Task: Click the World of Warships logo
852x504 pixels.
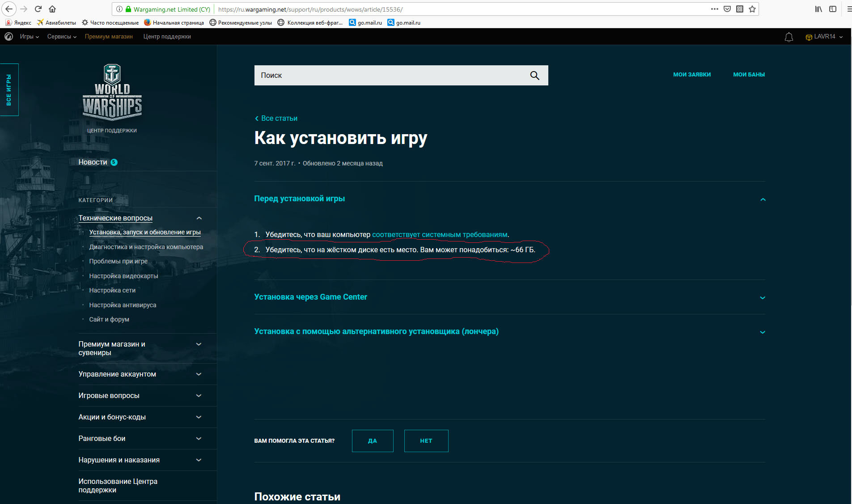Action: (112, 92)
